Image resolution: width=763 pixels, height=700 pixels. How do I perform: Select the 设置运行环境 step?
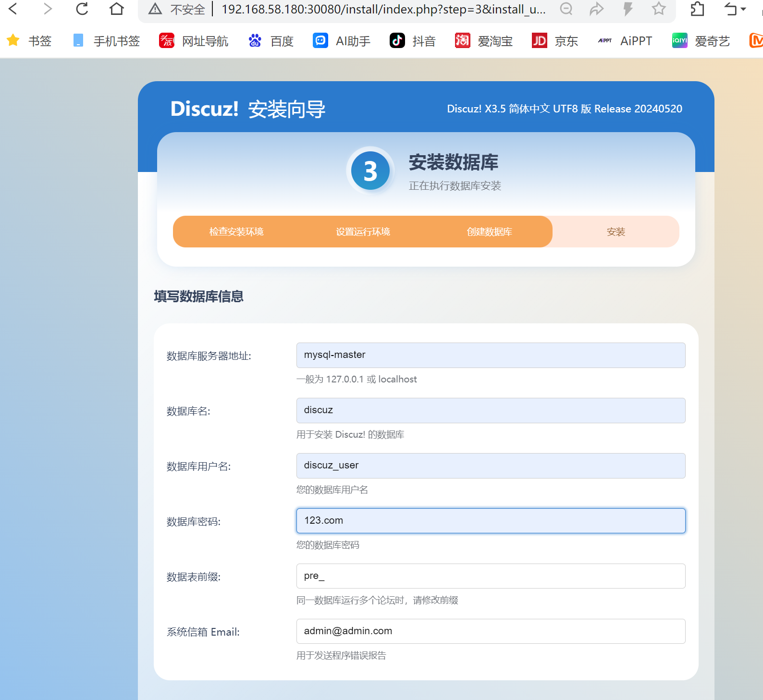pos(363,232)
